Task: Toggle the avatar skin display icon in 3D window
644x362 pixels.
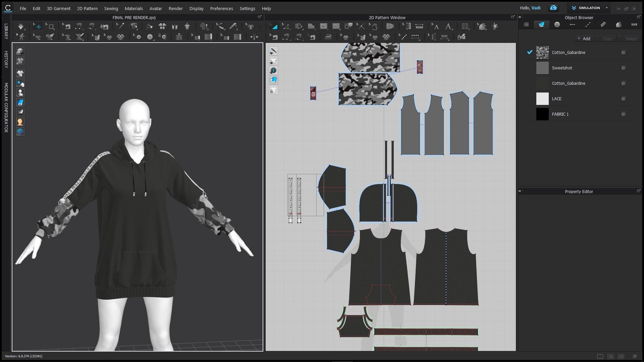Action: point(20,122)
